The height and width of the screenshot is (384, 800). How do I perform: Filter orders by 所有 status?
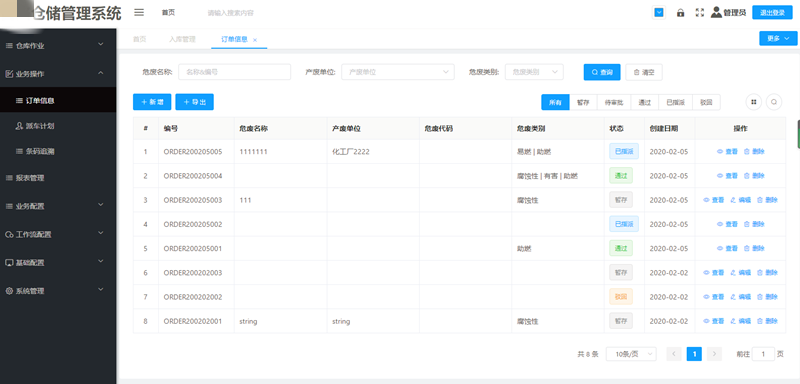tap(555, 102)
